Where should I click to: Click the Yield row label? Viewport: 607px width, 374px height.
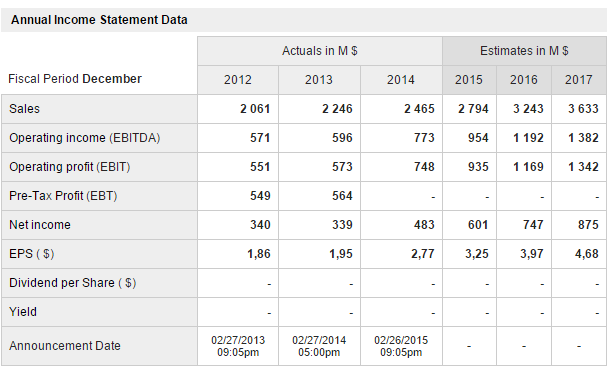click(x=23, y=312)
